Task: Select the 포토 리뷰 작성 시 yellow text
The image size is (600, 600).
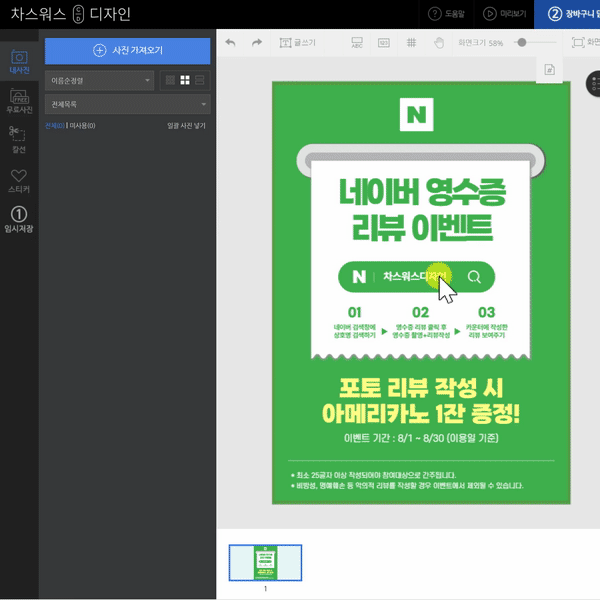Action: 421,388
